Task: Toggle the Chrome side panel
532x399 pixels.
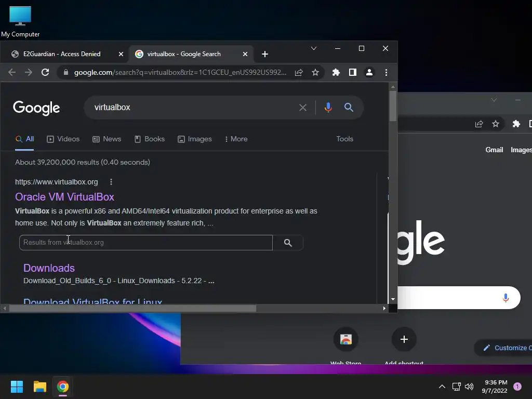Action: 353,72
